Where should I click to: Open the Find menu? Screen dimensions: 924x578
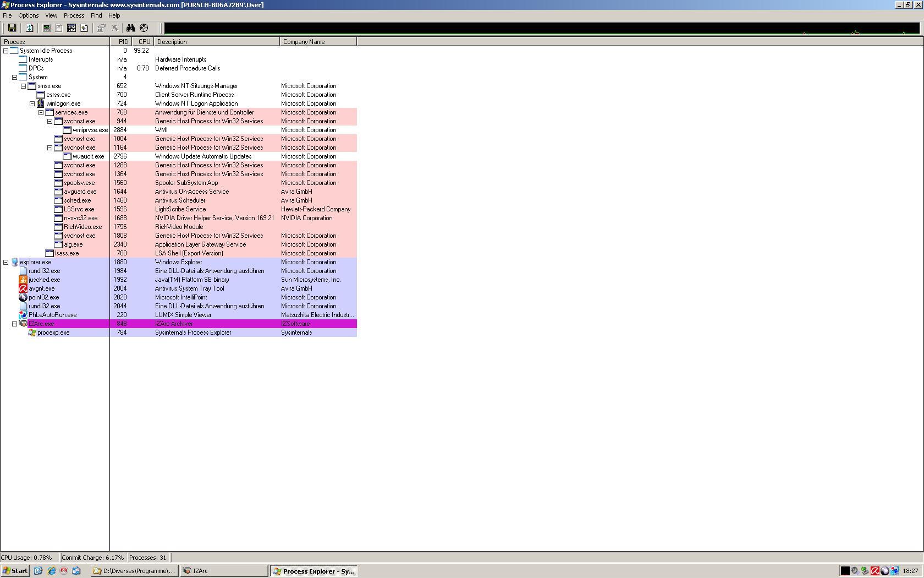pos(96,15)
